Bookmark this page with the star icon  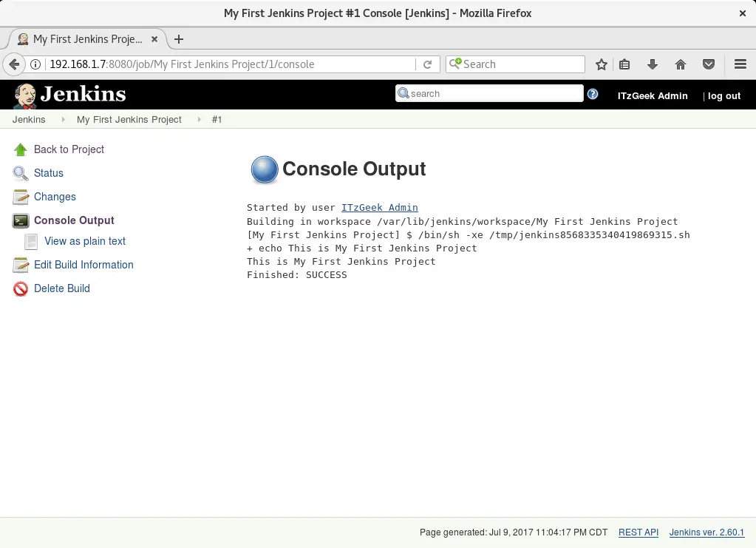pos(601,64)
